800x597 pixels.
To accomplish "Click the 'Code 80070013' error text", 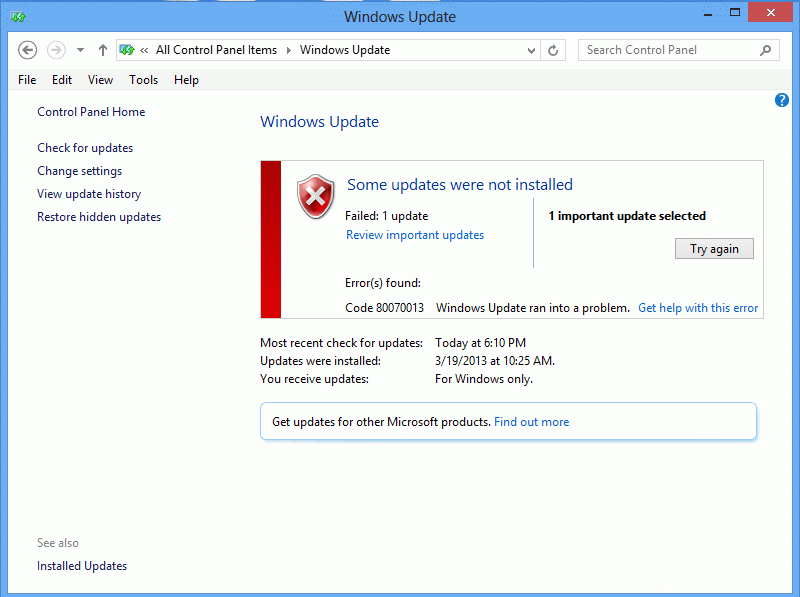I will pyautogui.click(x=385, y=308).
